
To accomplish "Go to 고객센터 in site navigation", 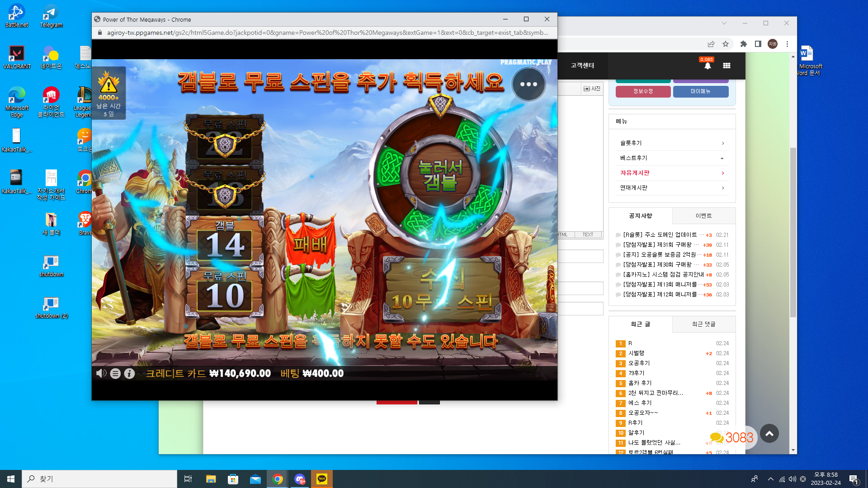I will click(x=582, y=66).
